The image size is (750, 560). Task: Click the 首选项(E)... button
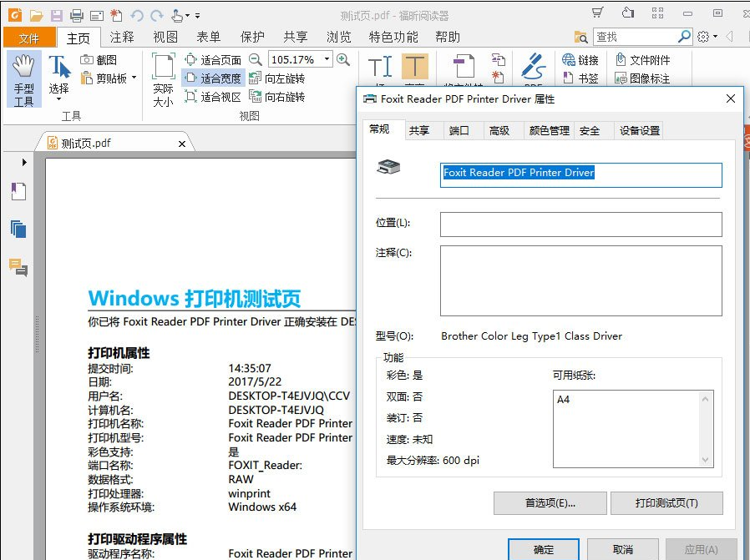coord(550,503)
